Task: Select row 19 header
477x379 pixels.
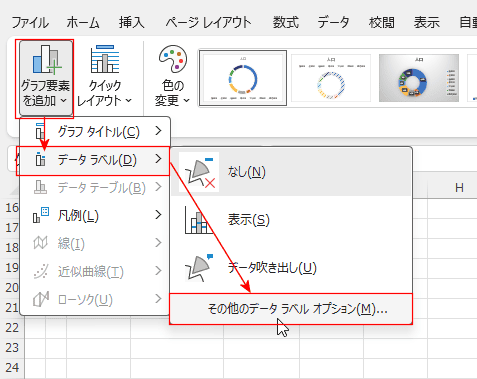Action: (12, 268)
